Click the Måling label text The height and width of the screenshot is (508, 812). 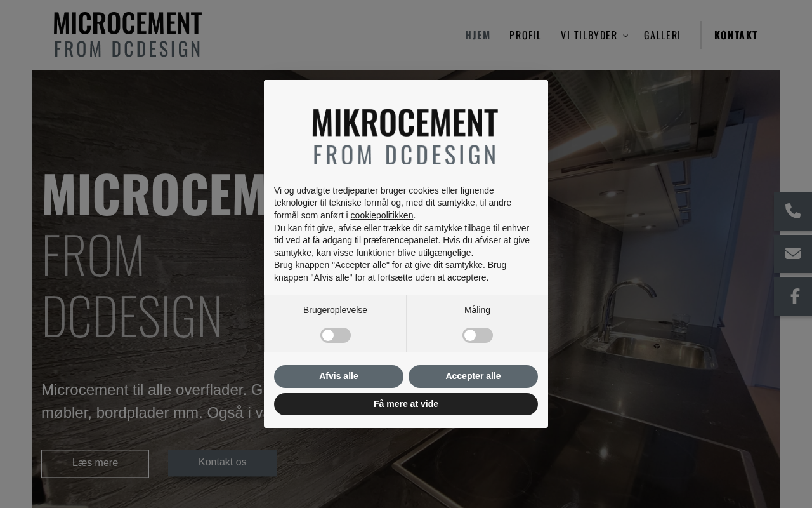click(x=477, y=310)
